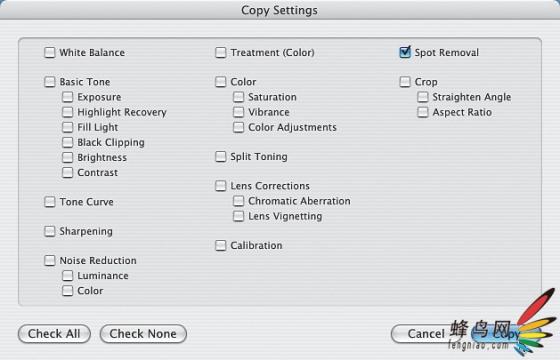Image resolution: width=560 pixels, height=360 pixels.
Task: Enable Chromatic Aberration checkbox
Action: [239, 201]
